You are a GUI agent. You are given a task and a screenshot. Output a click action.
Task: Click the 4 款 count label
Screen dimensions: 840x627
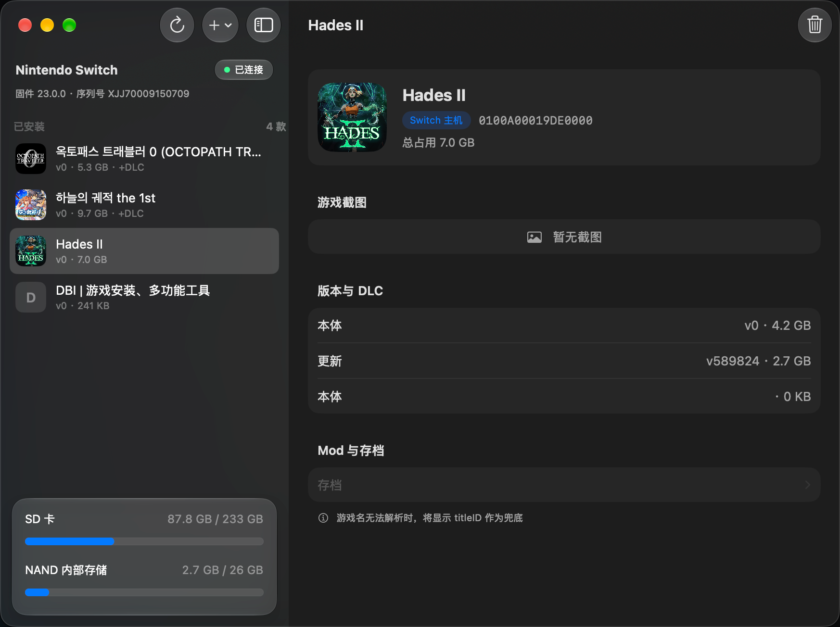276,126
